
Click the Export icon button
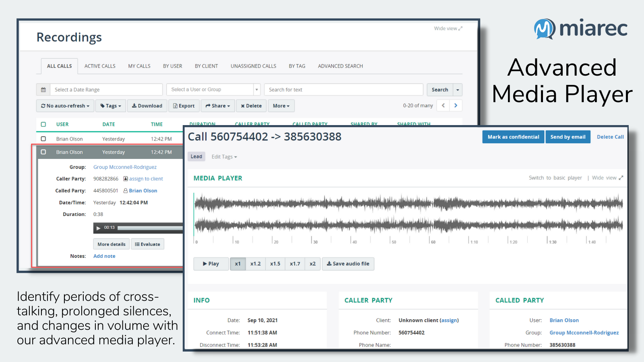[x=176, y=106]
